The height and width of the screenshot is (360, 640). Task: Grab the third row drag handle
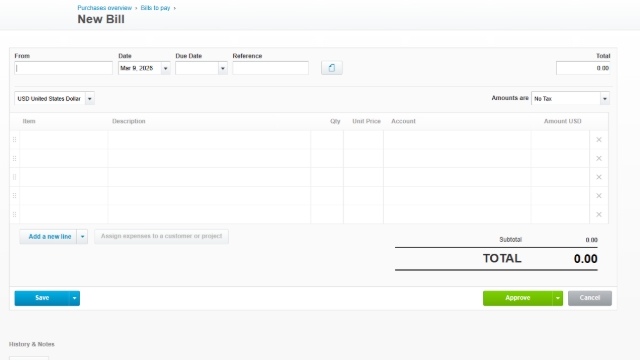pyautogui.click(x=14, y=177)
